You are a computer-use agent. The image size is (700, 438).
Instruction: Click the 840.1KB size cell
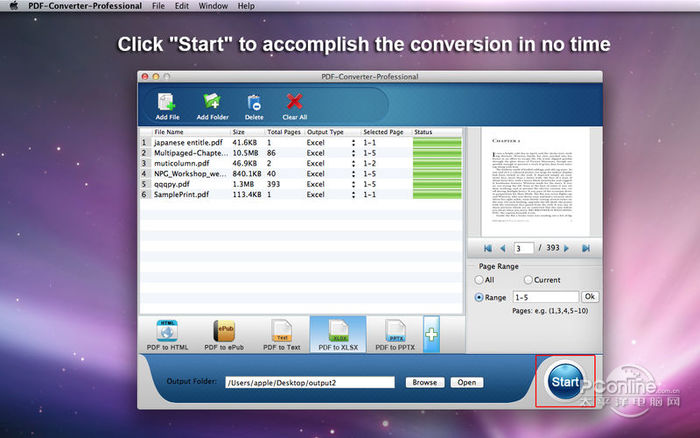[x=247, y=174]
